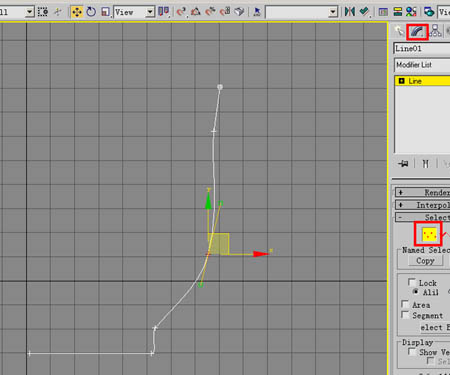Open the Named Selection Sets editor icon
The image size is (450, 375).
point(257,12)
